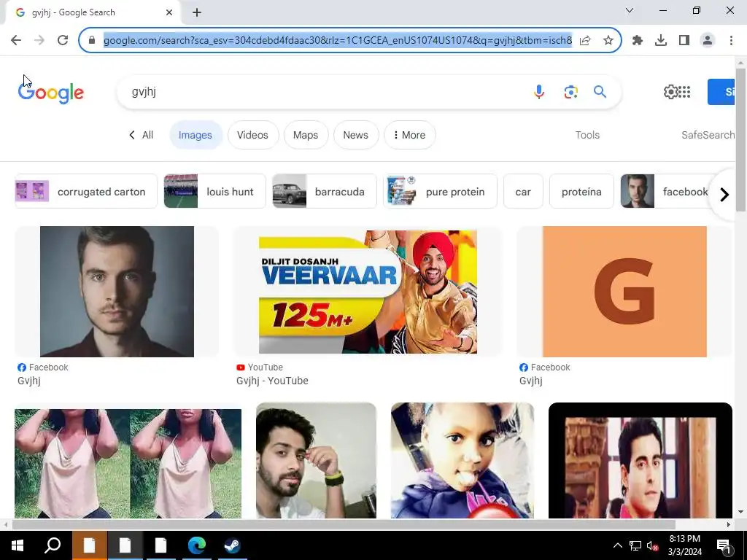This screenshot has width=747, height=560.
Task: Filter by pure protein chip
Action: click(440, 192)
